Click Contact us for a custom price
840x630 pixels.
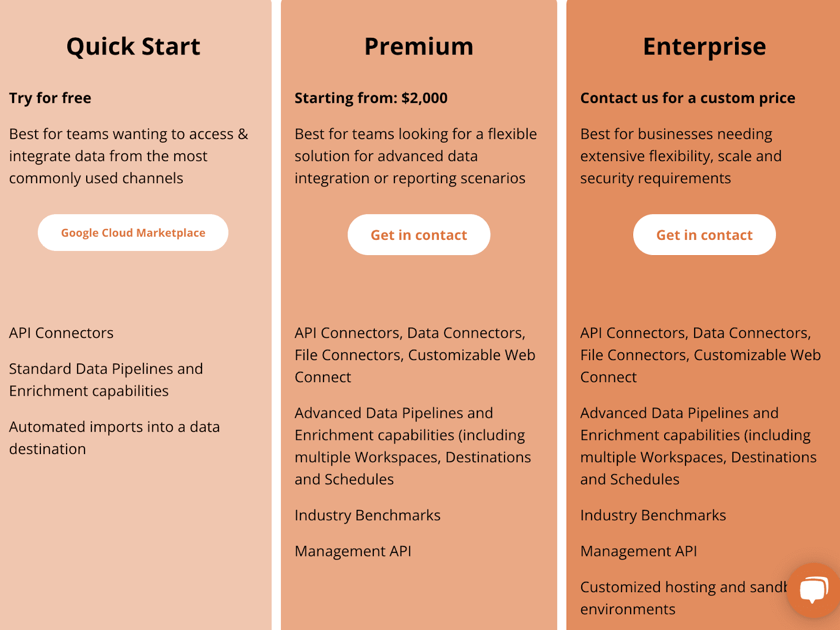point(688,98)
